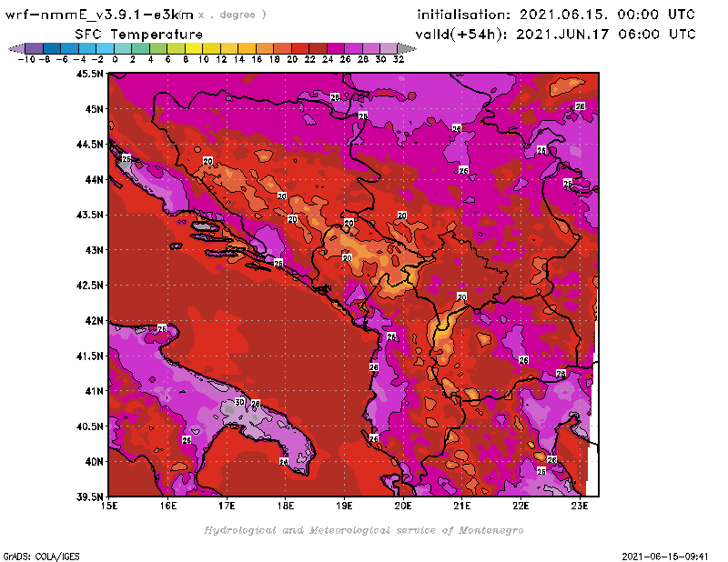Click the '40.5N' latitude label
This screenshot has height=562, width=728.
pyautogui.click(x=89, y=427)
